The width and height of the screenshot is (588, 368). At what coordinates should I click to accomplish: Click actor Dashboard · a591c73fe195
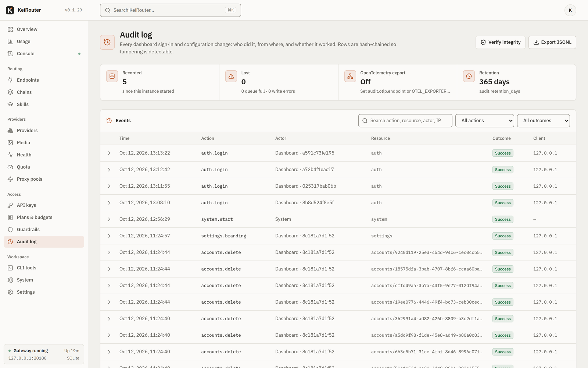pos(305,153)
